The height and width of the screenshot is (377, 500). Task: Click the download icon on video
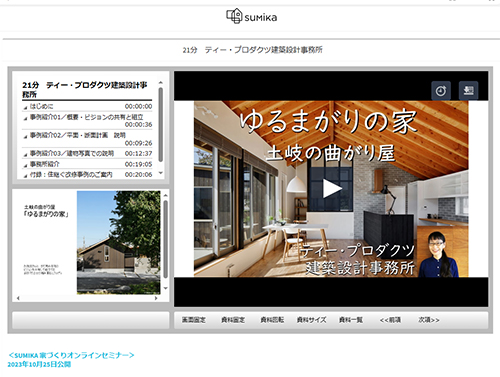coord(468,91)
